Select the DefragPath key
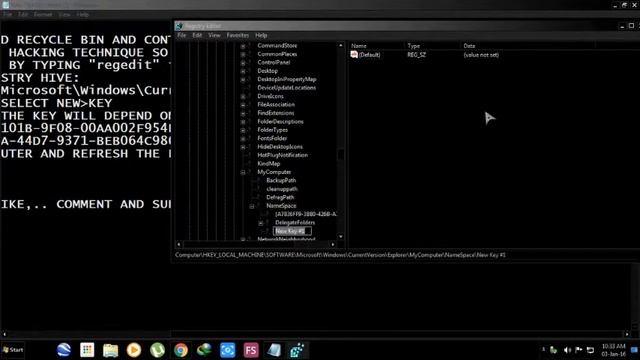The image size is (640, 360). [280, 197]
